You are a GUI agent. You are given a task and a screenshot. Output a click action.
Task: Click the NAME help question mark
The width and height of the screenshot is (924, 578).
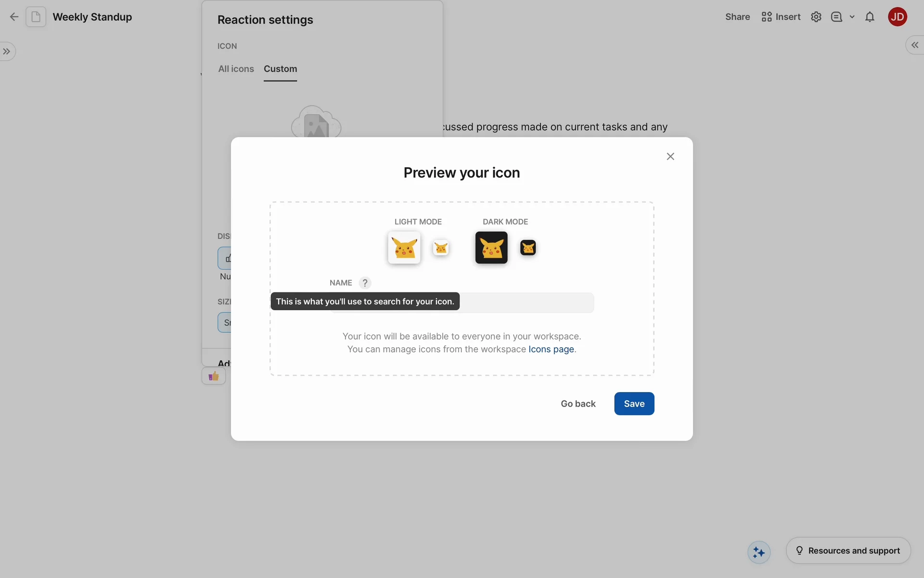pyautogui.click(x=365, y=283)
